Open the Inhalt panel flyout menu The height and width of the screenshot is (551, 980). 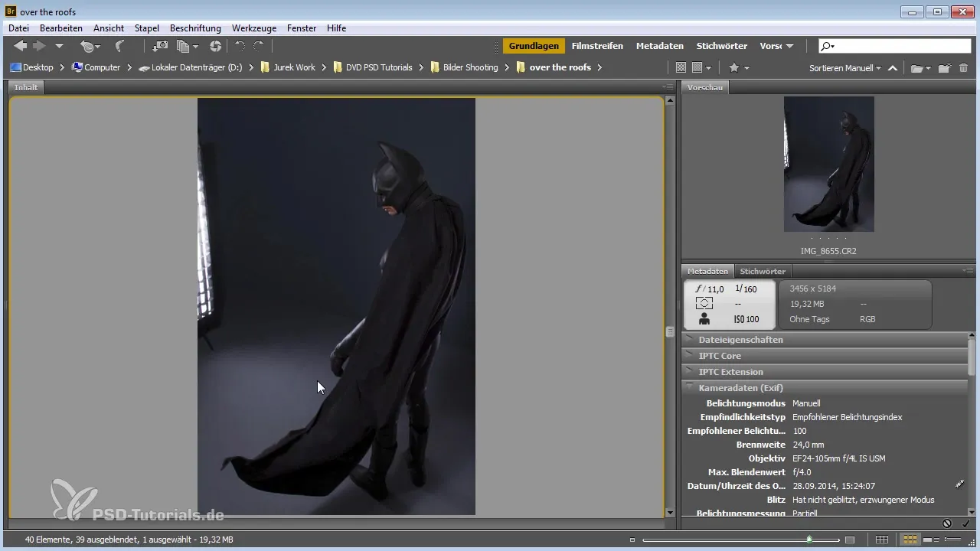pyautogui.click(x=668, y=87)
